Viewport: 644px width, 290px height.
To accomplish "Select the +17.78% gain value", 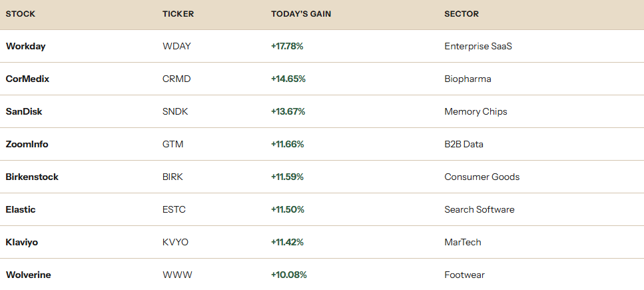I will 287,46.
